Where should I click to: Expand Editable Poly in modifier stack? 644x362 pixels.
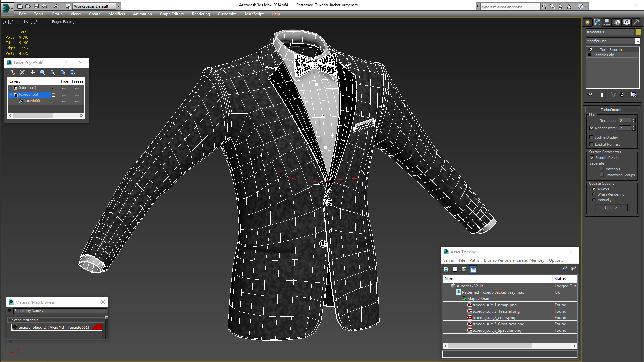click(x=590, y=55)
